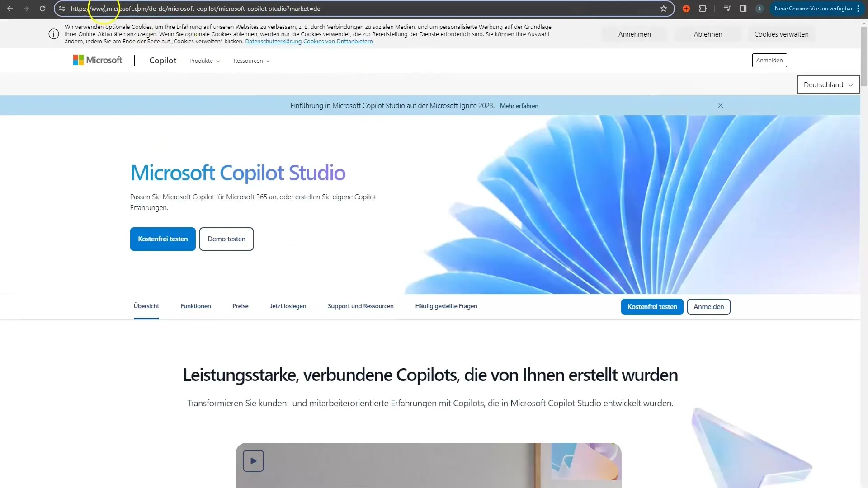Screen dimensions: 868x488
Task: Open site information icon in address bar
Action: coord(62,9)
